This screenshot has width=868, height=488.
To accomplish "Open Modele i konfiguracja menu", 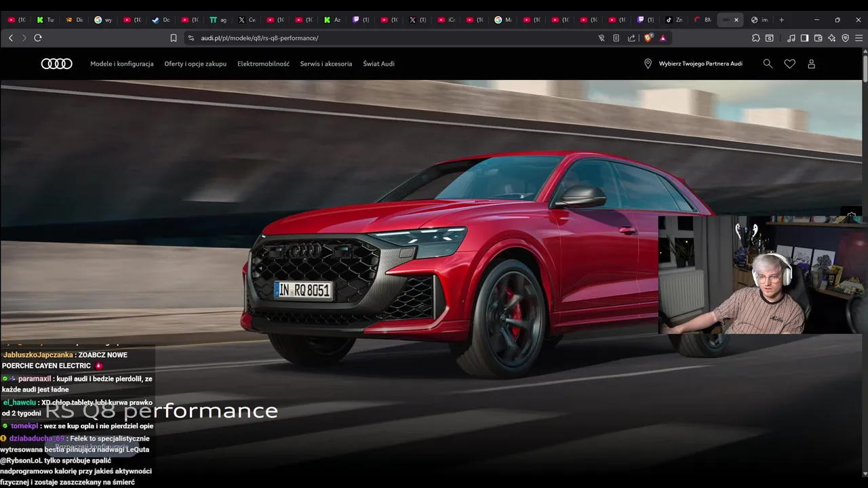I will tap(122, 64).
